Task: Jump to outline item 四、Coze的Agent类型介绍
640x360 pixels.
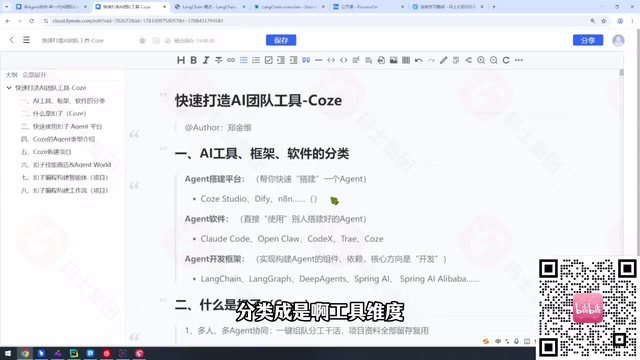Action: (x=58, y=139)
